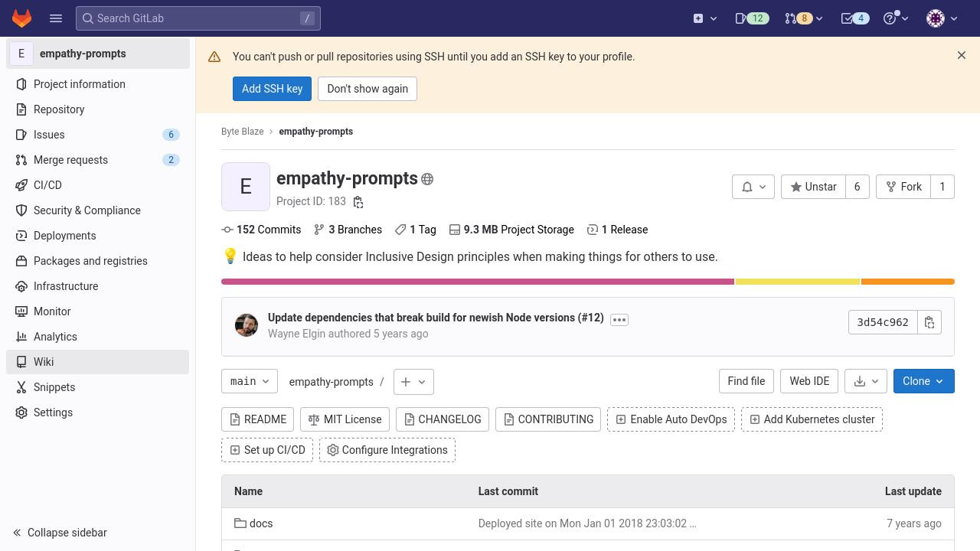Screen dimensions: 980x551
Task: Focus the Search GitLab field
Action: click(x=198, y=18)
